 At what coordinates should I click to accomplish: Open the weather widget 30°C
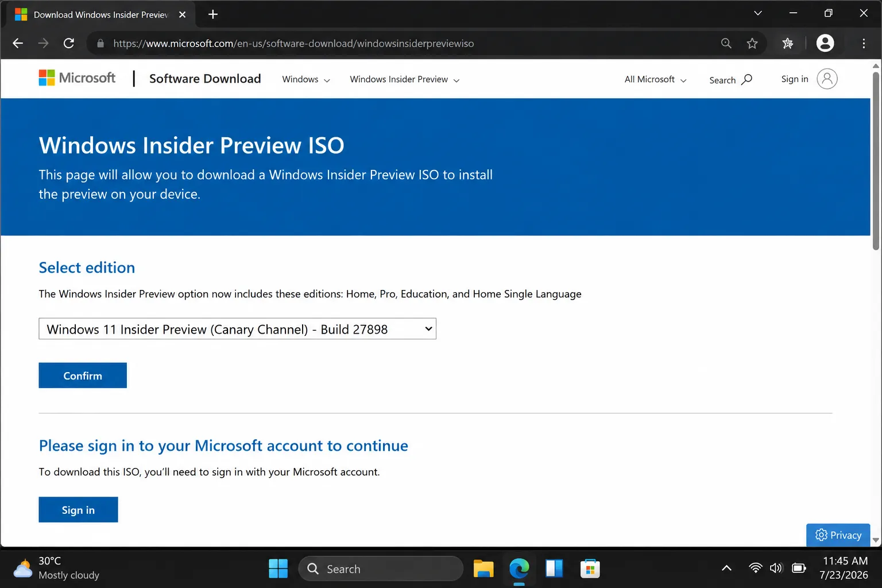[x=56, y=568]
